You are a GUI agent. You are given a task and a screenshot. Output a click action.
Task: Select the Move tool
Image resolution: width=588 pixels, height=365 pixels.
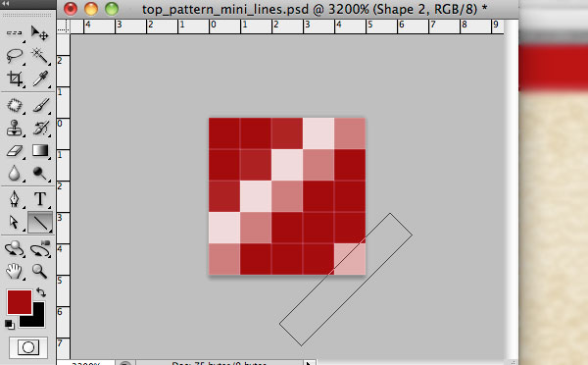point(39,33)
